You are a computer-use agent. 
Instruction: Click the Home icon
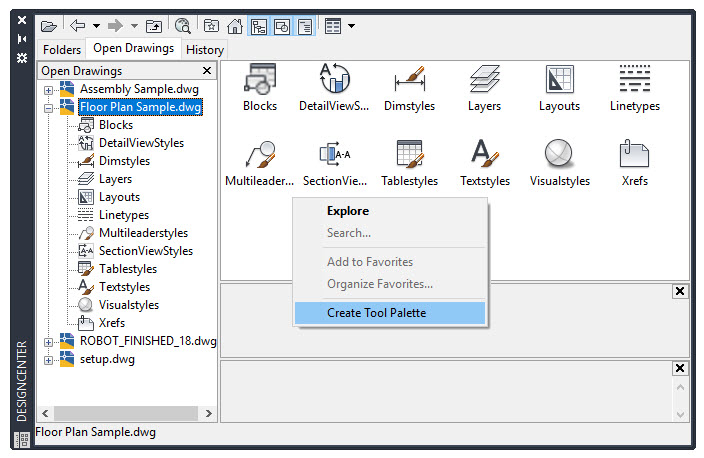(x=235, y=26)
